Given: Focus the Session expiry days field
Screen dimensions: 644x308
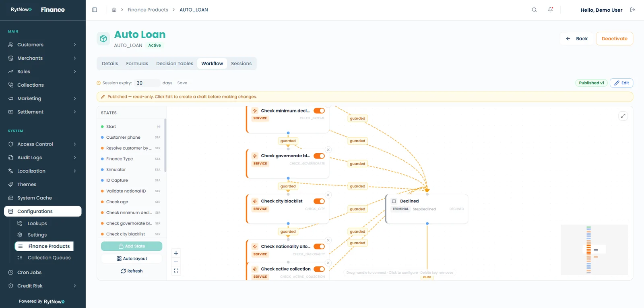Looking at the screenshot, I should tap(147, 83).
